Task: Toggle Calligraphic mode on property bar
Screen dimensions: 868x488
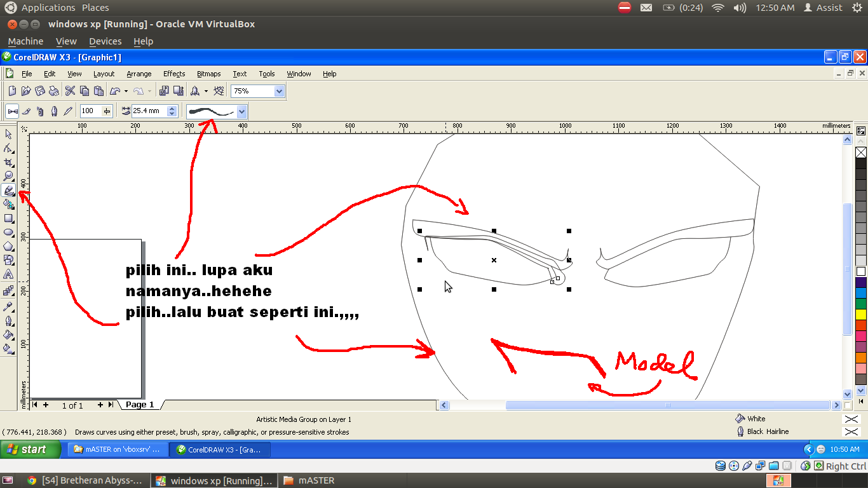Action: 54,111
